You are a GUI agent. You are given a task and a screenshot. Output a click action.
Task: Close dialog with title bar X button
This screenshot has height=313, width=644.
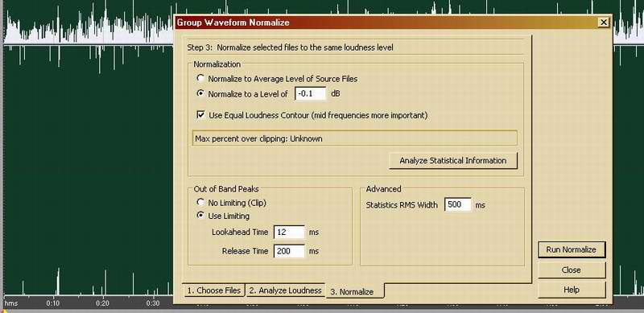(x=603, y=23)
